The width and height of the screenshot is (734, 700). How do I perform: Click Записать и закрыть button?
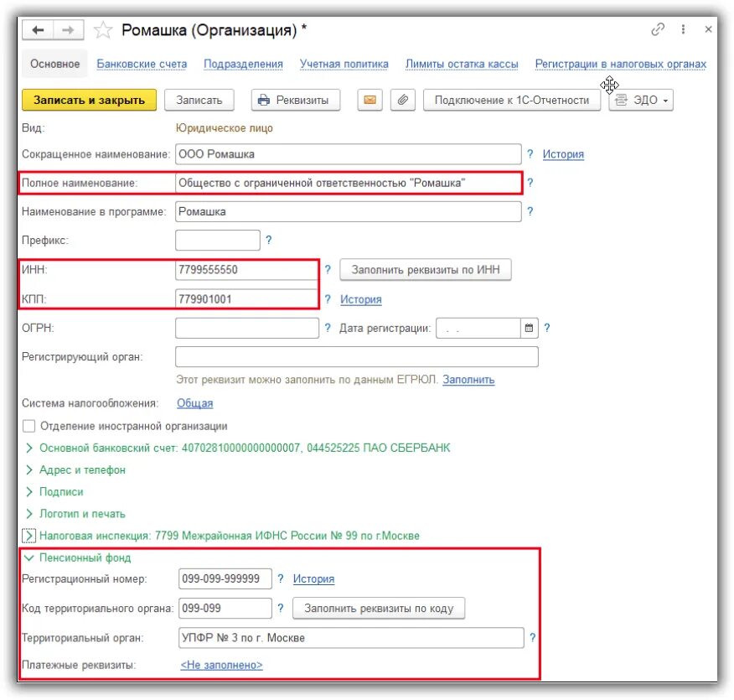click(x=89, y=100)
